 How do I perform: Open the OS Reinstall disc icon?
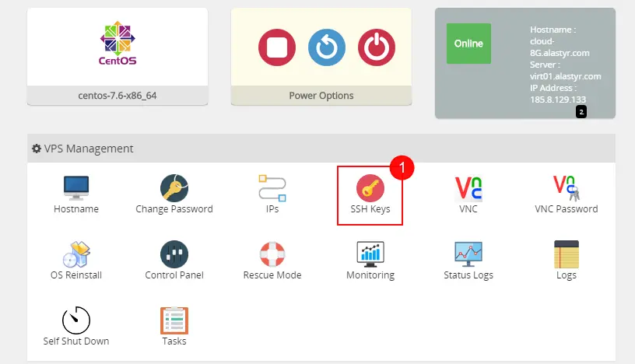(x=76, y=254)
